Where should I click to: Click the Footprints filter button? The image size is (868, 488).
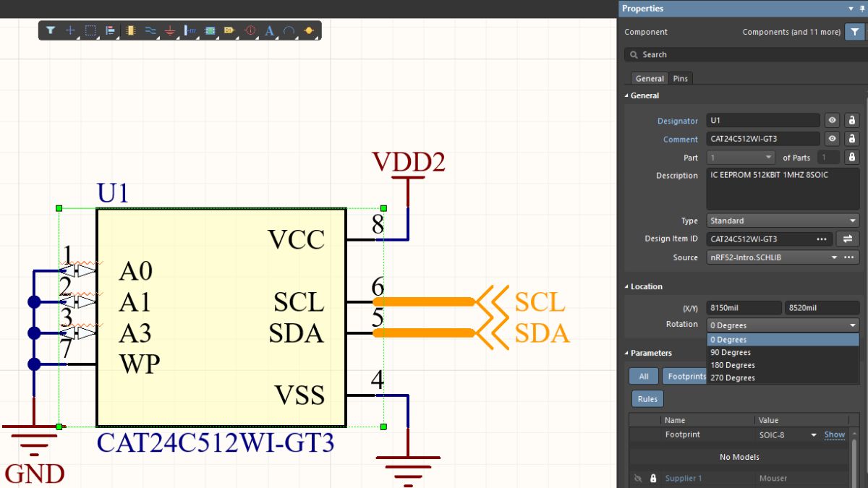tap(684, 376)
